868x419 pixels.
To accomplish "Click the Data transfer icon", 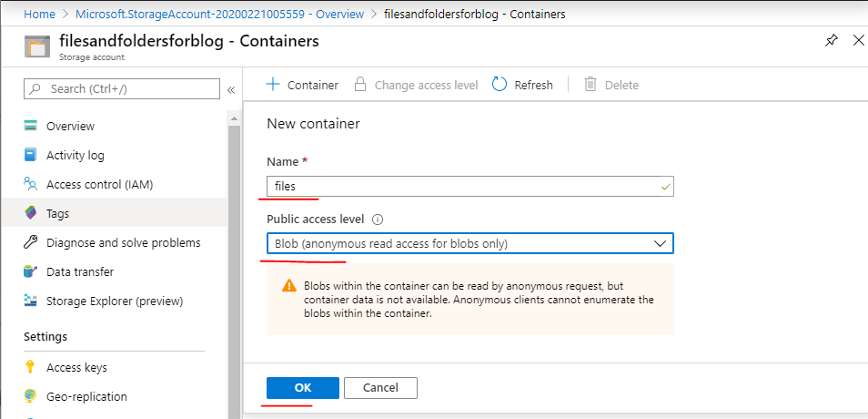I will click(31, 271).
